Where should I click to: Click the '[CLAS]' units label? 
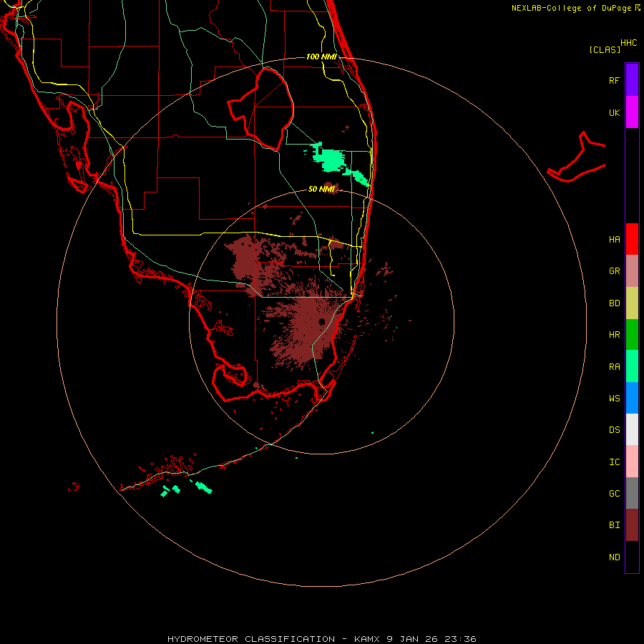605,49
